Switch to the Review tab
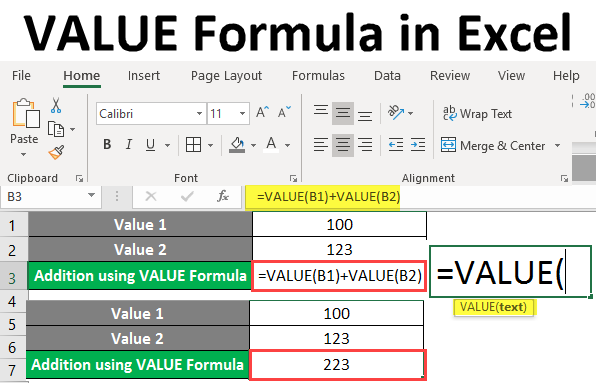 (450, 75)
